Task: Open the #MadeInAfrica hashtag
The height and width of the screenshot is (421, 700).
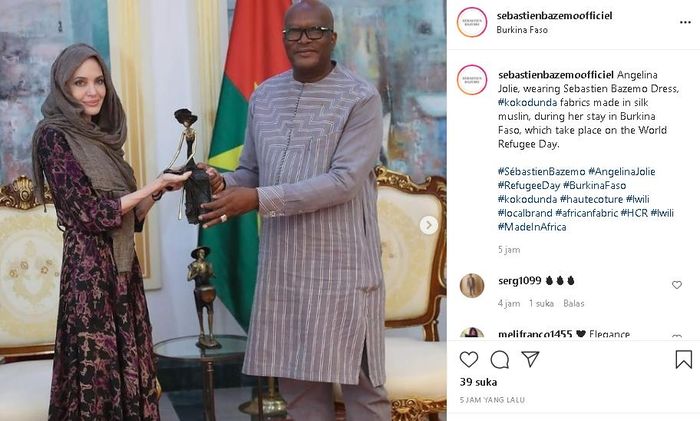Action: pos(532,227)
